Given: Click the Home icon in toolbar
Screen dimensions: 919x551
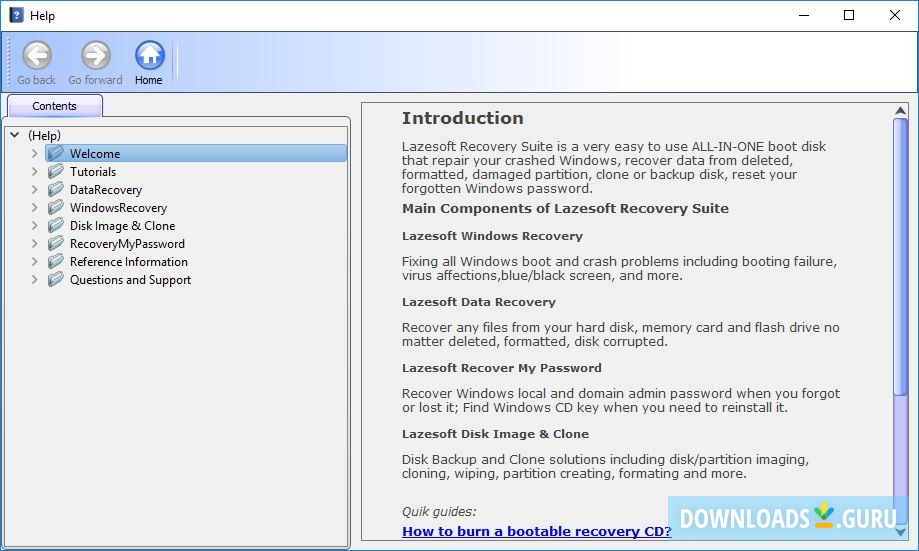Looking at the screenshot, I should (x=149, y=56).
